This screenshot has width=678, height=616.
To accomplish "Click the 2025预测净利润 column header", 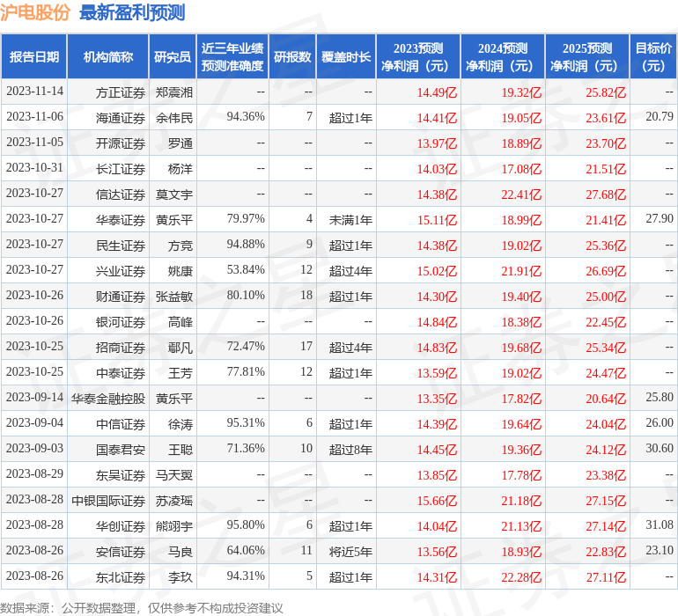I will click(x=587, y=56).
